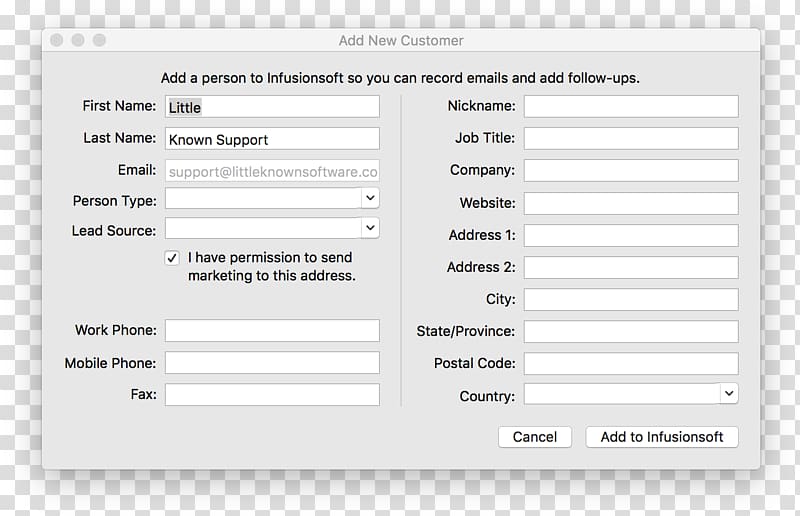The height and width of the screenshot is (516, 800).
Task: Toggle the marketing permission checkbox
Action: point(172,258)
